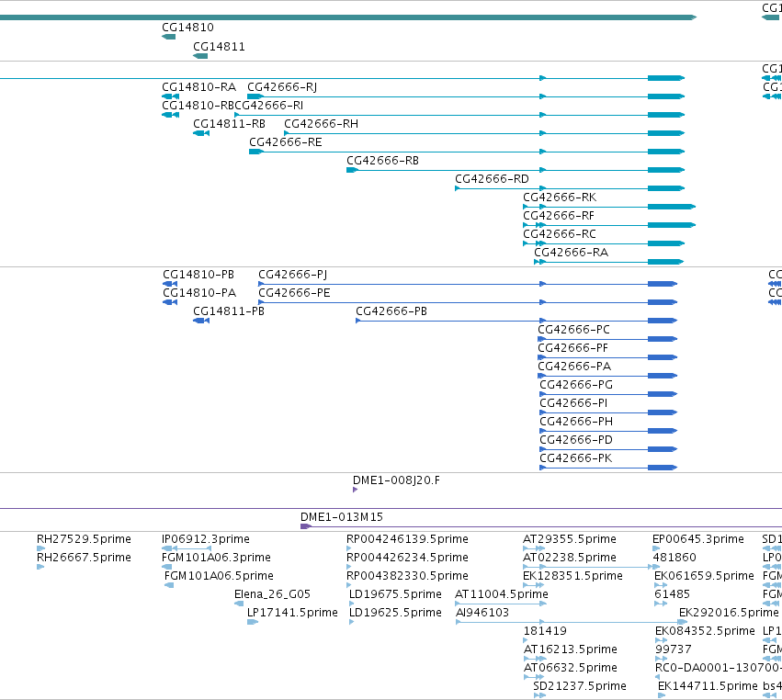Viewport: 782px width, 700px height.
Task: Click the 99737 EST label
Action: [674, 649]
